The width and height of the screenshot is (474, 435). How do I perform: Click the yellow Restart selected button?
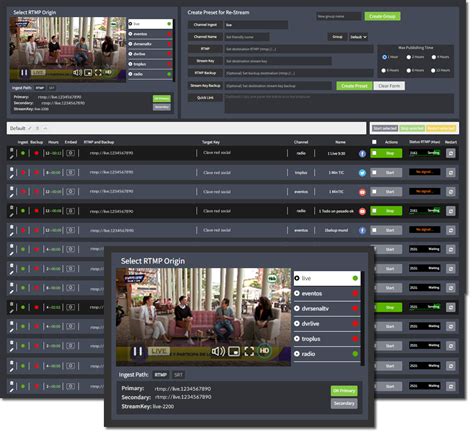pos(441,128)
